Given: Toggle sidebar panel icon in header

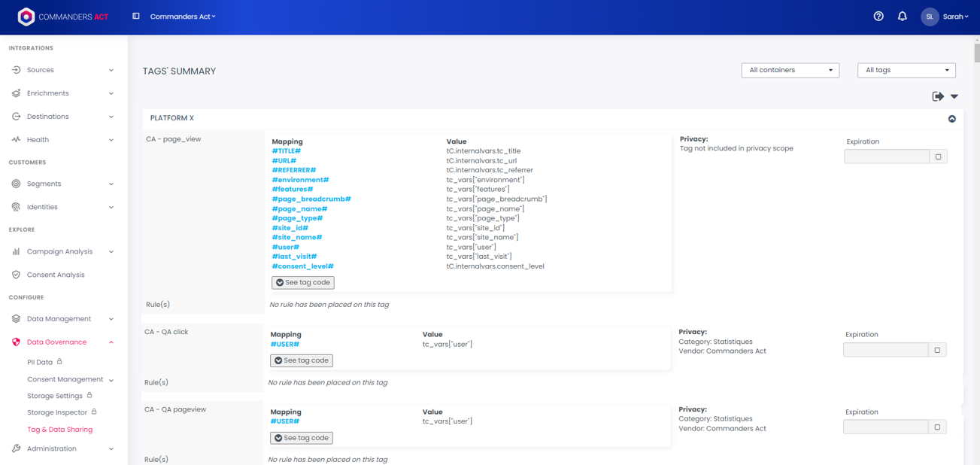Looking at the screenshot, I should pos(136,16).
